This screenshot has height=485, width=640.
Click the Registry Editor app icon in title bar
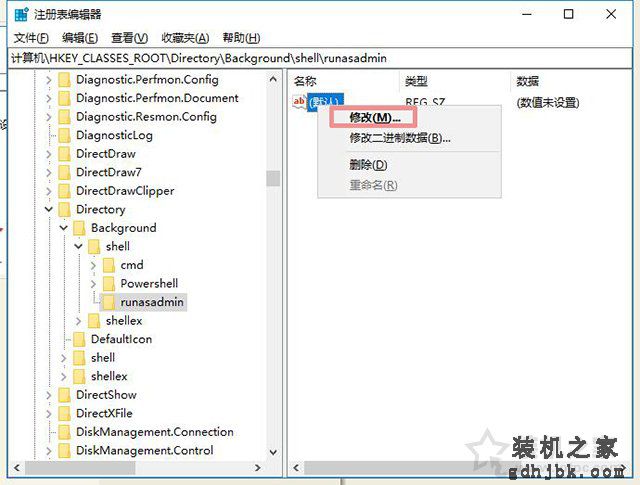(21, 14)
